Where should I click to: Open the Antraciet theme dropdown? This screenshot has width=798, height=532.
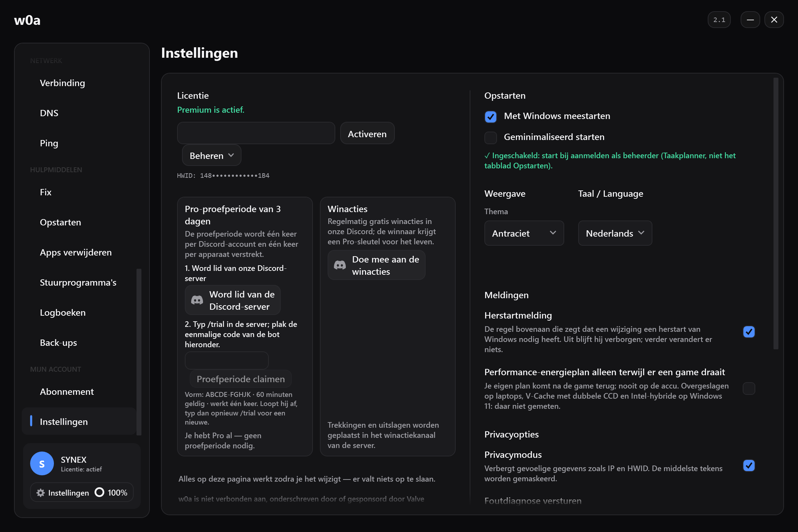pos(524,233)
